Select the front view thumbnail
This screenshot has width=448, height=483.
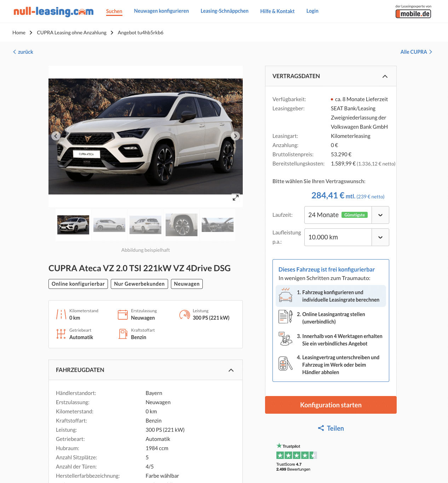(x=73, y=225)
